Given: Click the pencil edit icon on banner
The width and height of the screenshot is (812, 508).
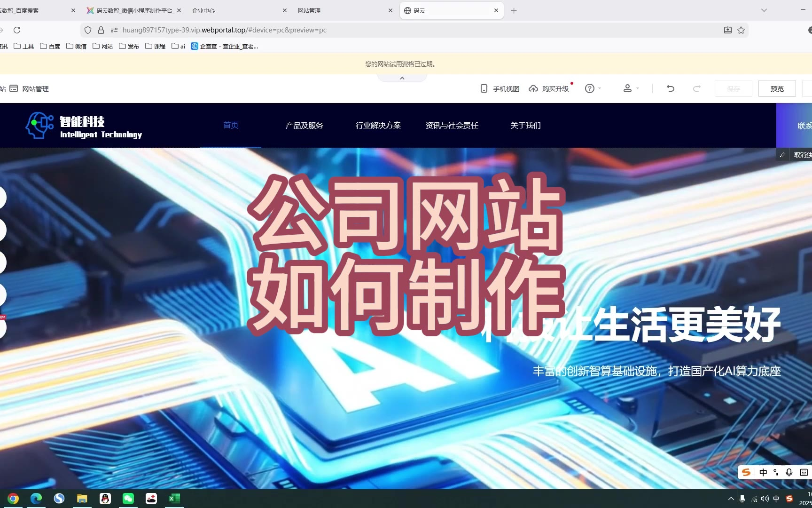Looking at the screenshot, I should tap(782, 155).
